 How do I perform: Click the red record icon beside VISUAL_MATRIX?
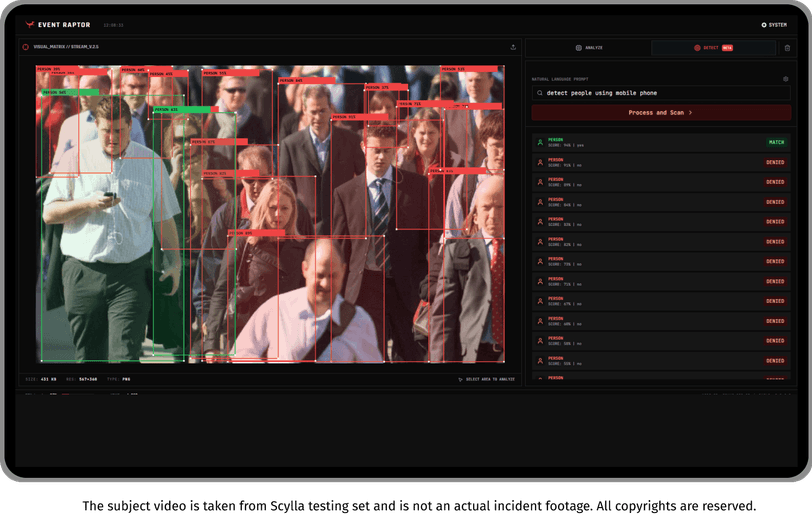point(25,47)
